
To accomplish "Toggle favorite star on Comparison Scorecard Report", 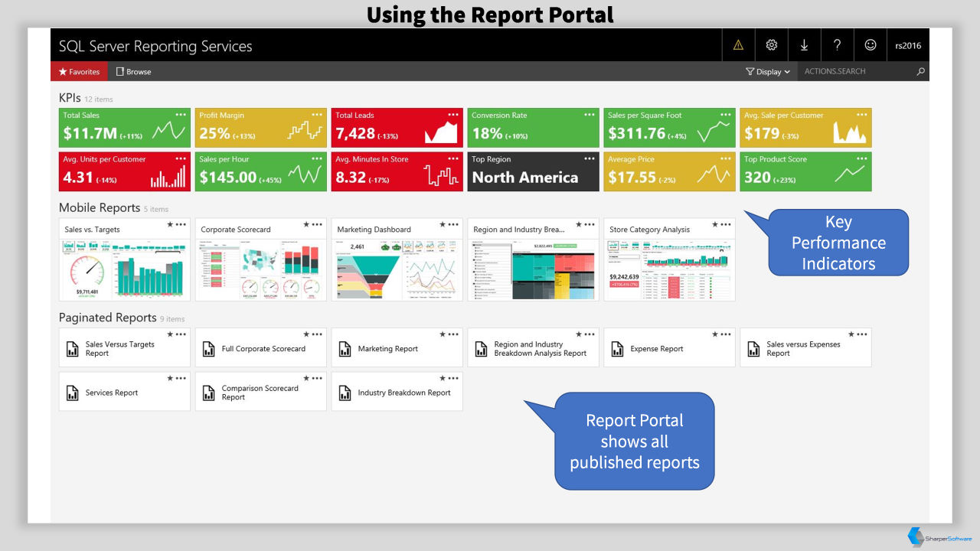I will (x=306, y=378).
